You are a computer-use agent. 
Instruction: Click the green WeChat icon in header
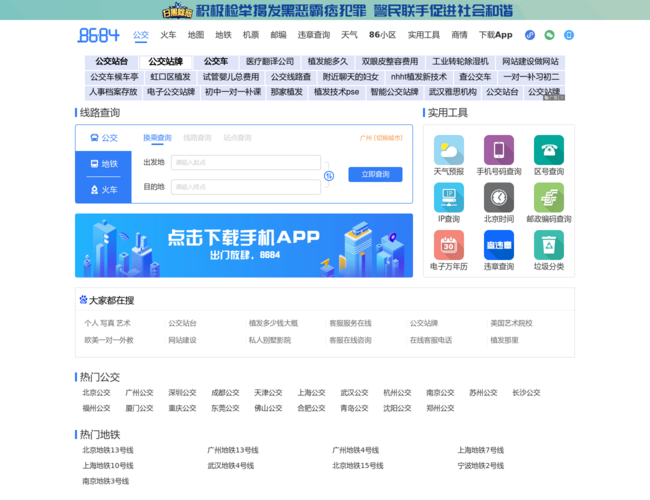click(x=549, y=35)
